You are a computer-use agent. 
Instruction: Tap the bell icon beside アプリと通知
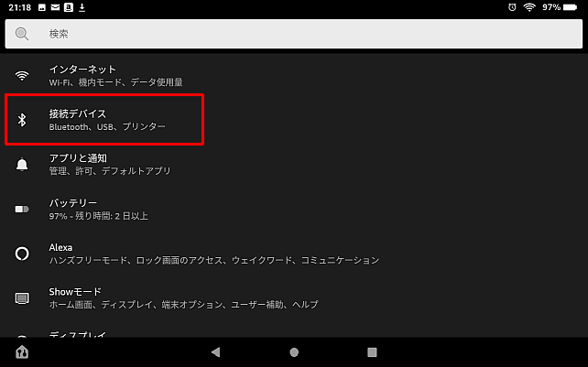(22, 165)
